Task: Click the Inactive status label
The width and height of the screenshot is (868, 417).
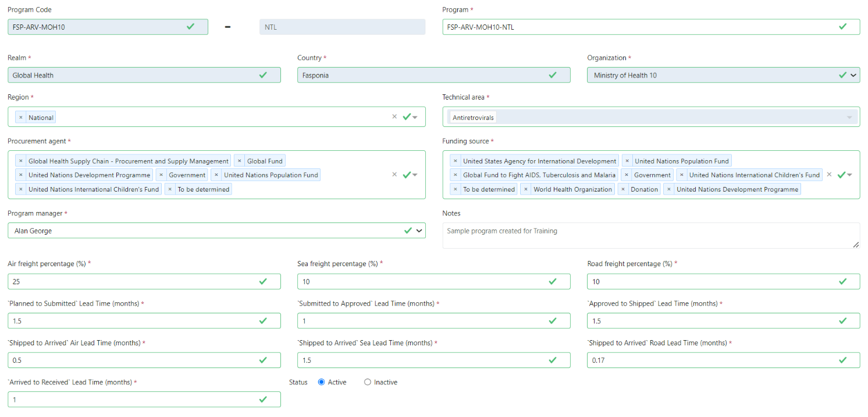Action: 386,382
